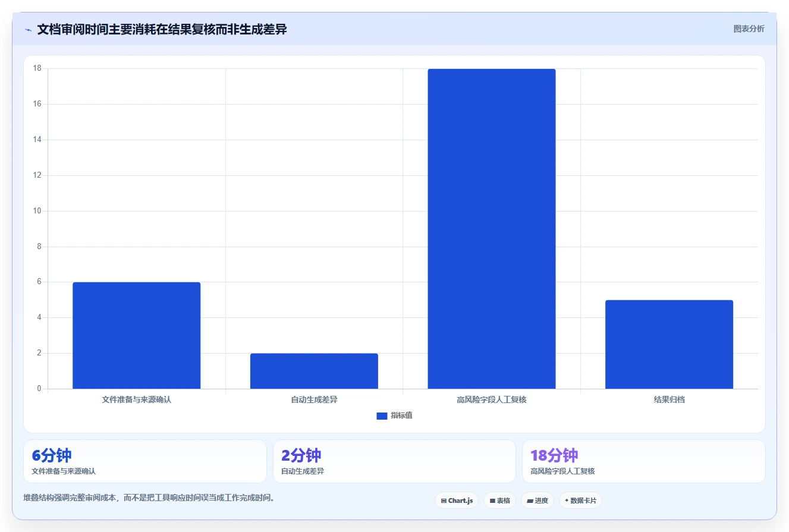
Task: Click the 表格 tag chip
Action: [499, 500]
